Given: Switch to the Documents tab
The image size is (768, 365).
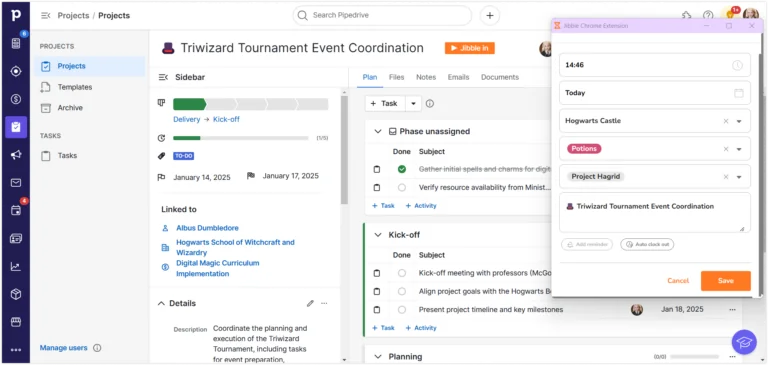Looking at the screenshot, I should point(500,77).
